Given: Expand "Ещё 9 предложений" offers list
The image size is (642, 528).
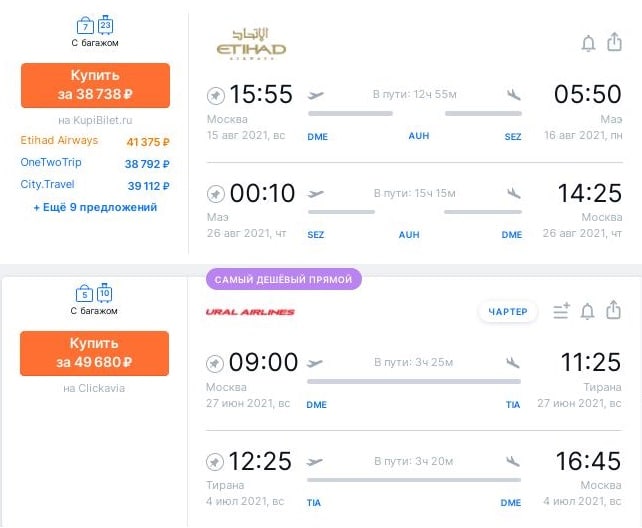Looking at the screenshot, I should point(95,207).
